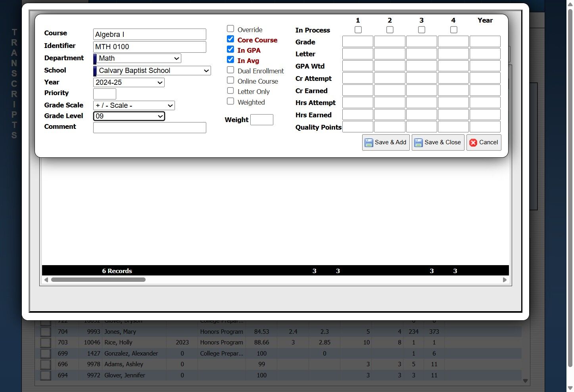574x392 pixels.
Task: Select the checkbox for Gonzalez, Alexander row
Action: (46, 354)
